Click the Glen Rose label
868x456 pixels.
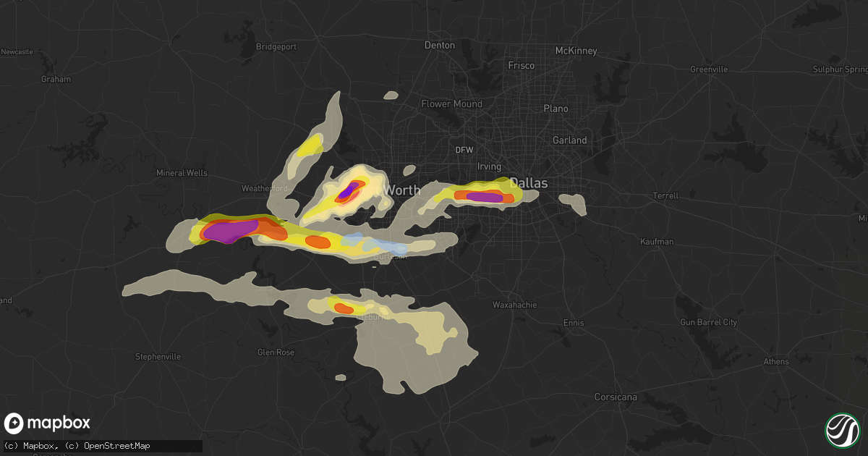pyautogui.click(x=276, y=352)
